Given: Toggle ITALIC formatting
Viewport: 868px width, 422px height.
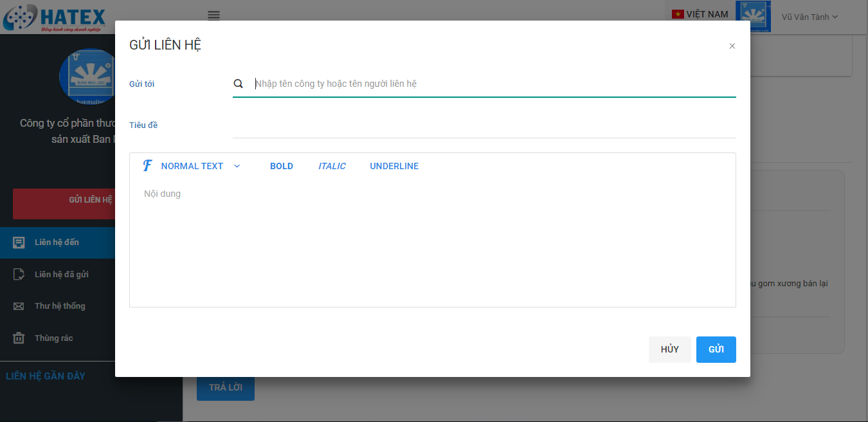Looking at the screenshot, I should [332, 166].
